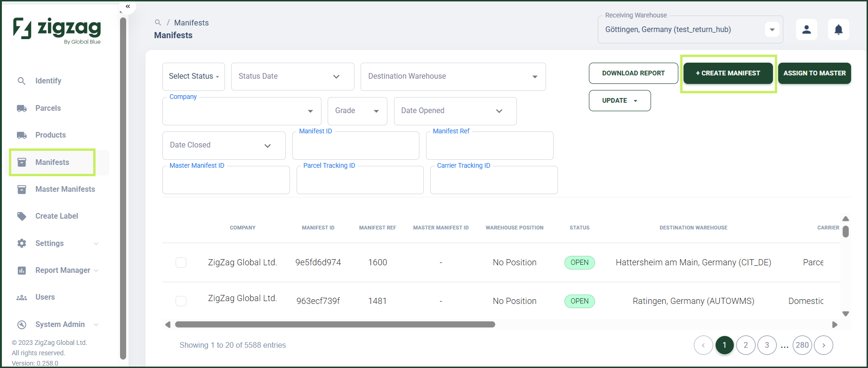Screen dimensions: 868x368
Task: Click the Report Manager chart icon
Action: (x=22, y=270)
